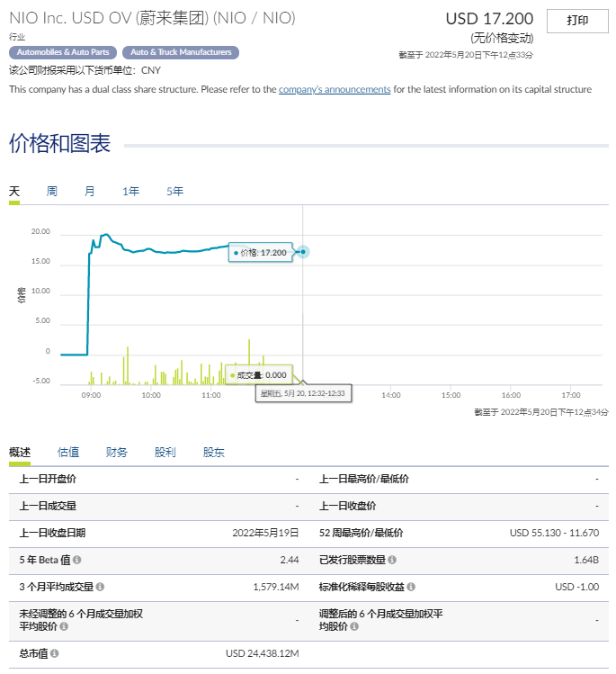Click the 星期五, 5月 20, 12:32-12:33 tooltip
The height and width of the screenshot is (674, 616).
coord(303,393)
